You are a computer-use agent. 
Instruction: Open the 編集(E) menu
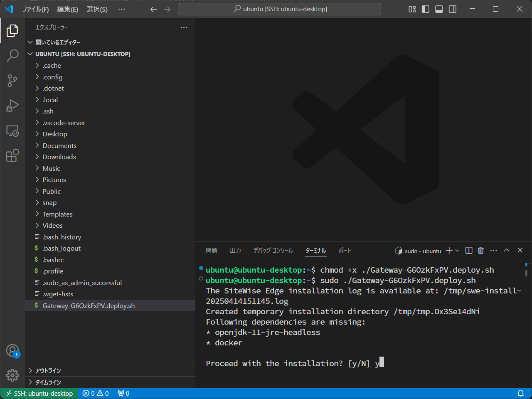[67, 9]
